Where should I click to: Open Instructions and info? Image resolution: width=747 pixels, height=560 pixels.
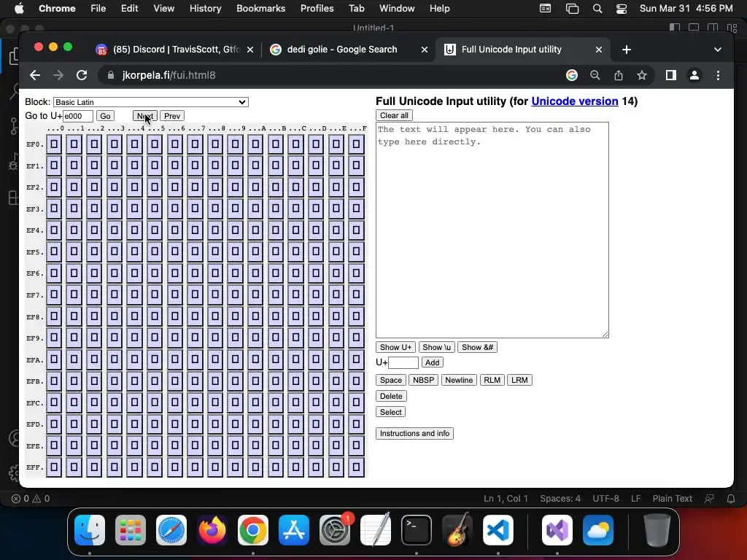tap(414, 433)
